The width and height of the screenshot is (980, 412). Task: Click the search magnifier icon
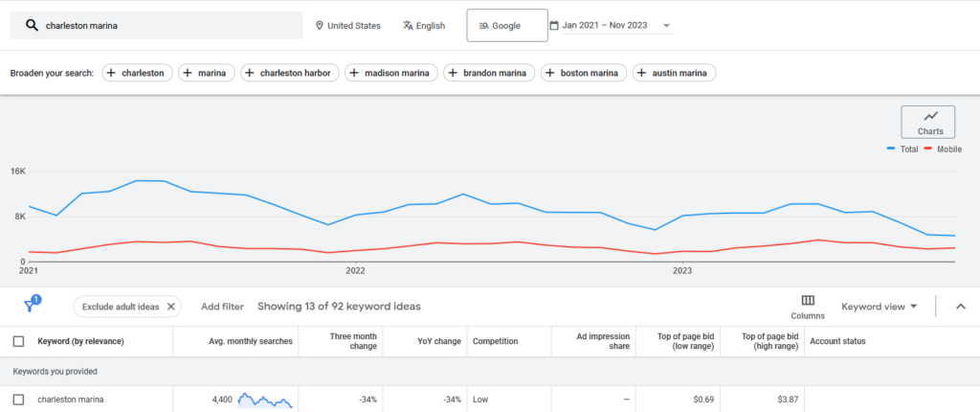click(x=32, y=26)
